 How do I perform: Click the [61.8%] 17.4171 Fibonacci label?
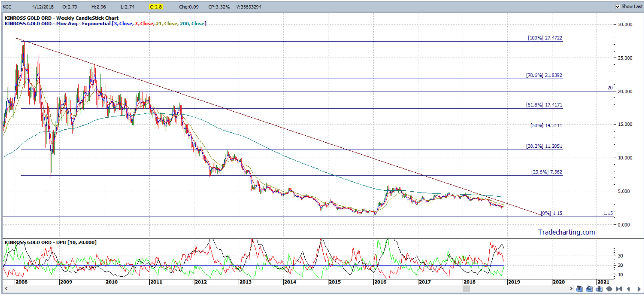point(544,105)
